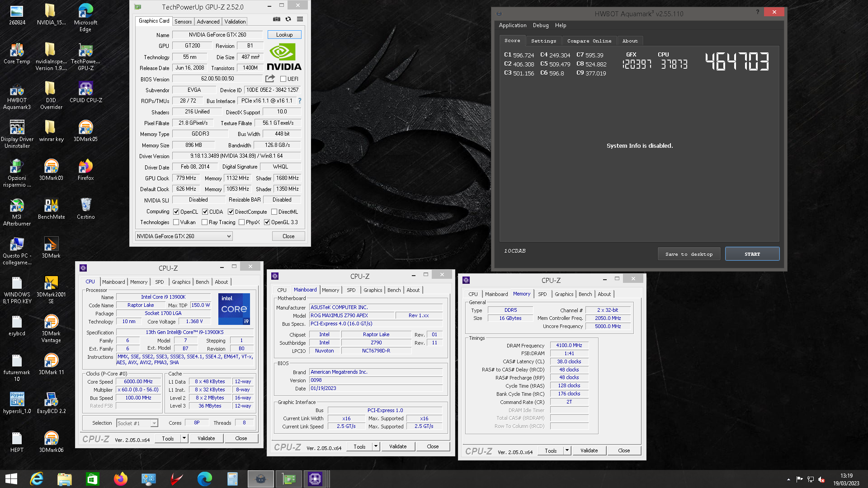
Task: Select the Bench tab in CPU-Z Mainboard window
Action: (x=394, y=290)
